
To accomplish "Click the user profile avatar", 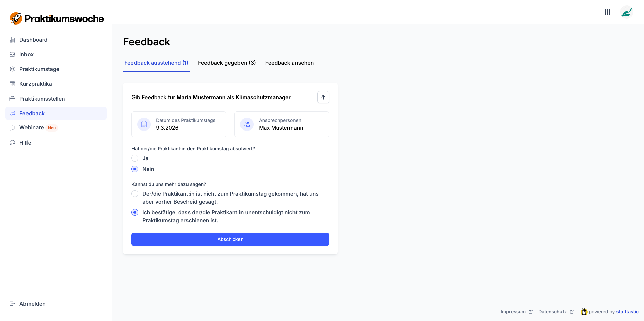I will [626, 12].
